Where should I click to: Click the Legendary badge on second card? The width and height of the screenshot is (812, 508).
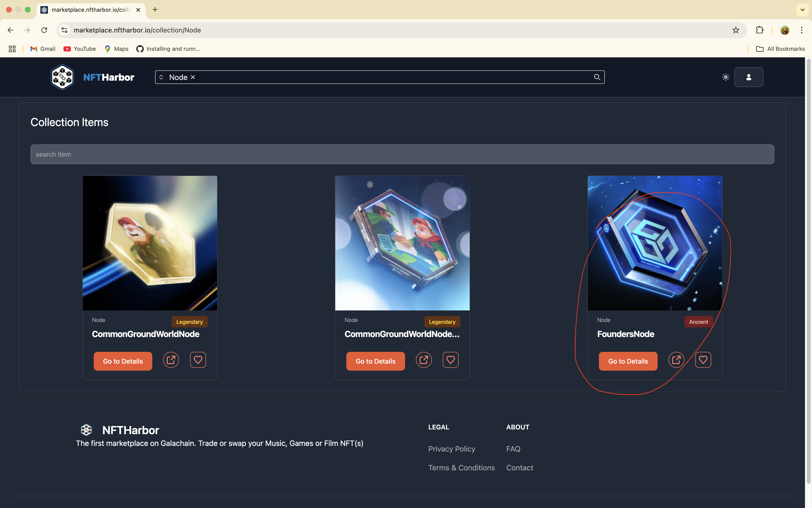(x=442, y=322)
